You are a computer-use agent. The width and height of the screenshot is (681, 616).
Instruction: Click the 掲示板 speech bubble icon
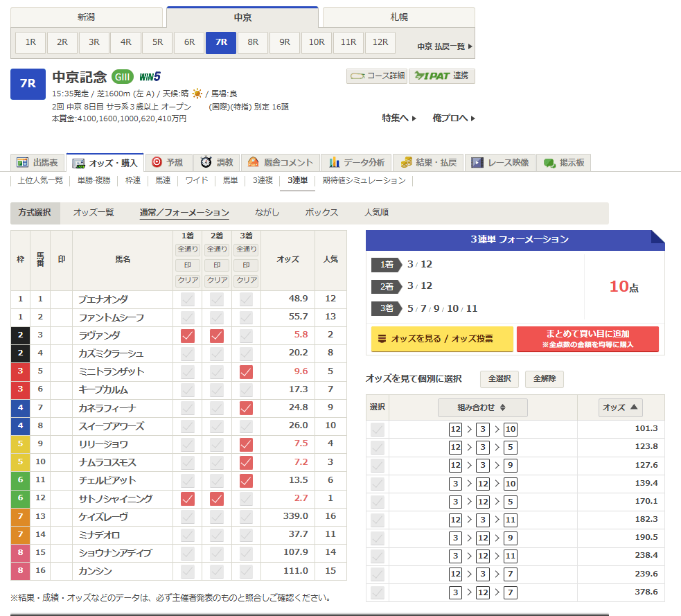coord(549,163)
